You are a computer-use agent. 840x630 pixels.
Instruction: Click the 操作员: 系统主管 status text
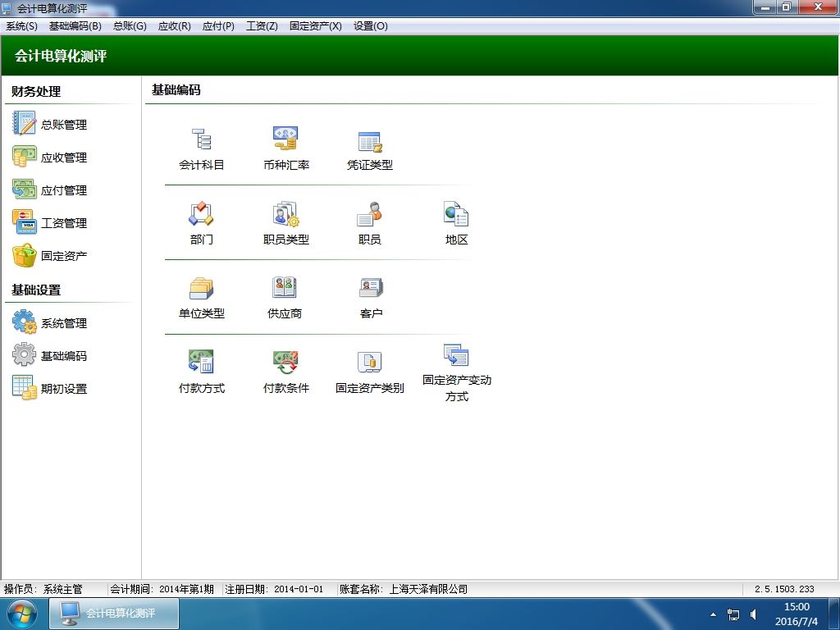click(x=43, y=589)
